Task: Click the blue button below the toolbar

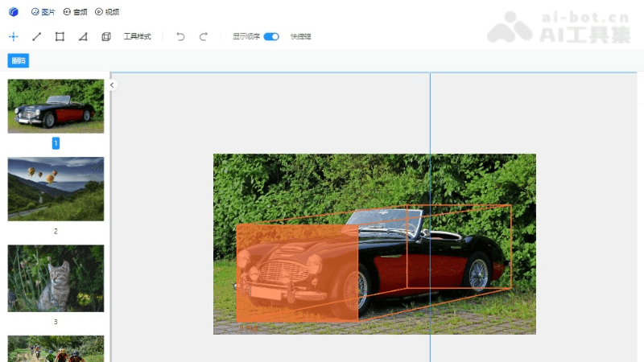Action: tap(18, 61)
